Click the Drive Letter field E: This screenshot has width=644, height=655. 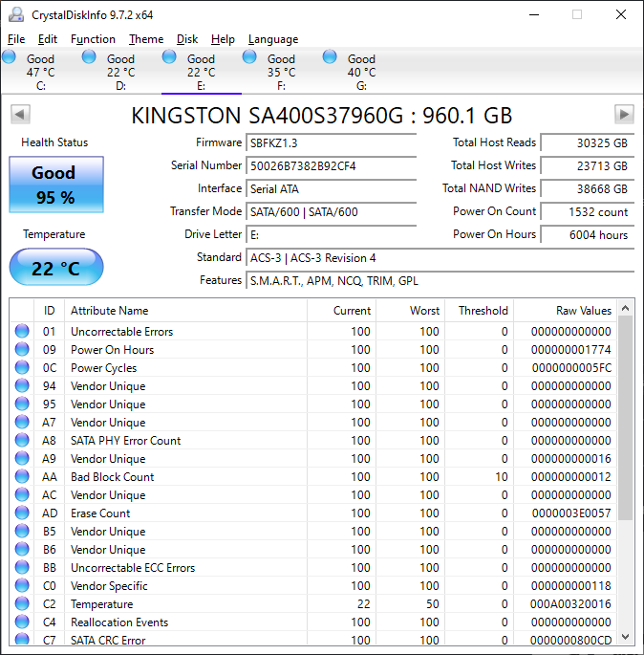[x=332, y=235]
